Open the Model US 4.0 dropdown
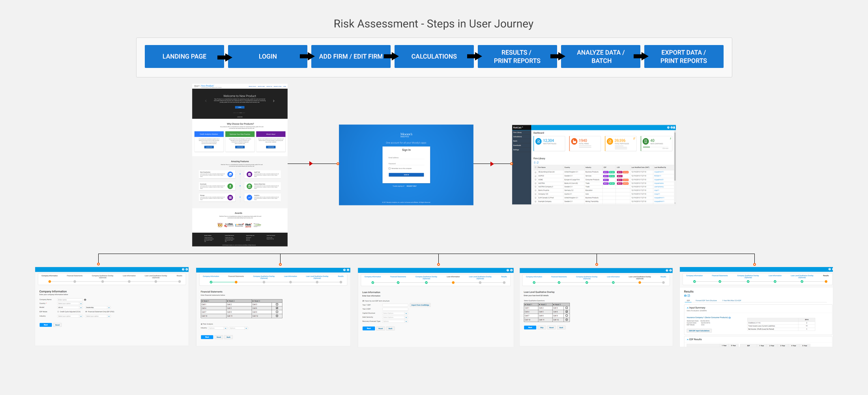This screenshot has width=868, height=395. (70, 308)
